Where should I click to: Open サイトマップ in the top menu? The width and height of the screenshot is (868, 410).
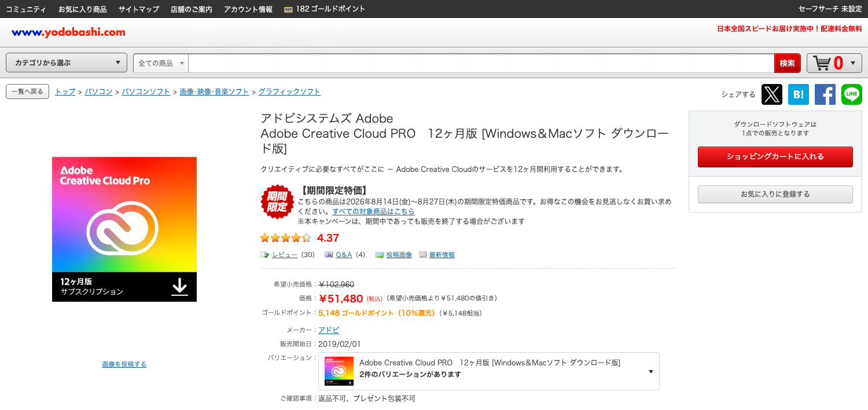tap(139, 9)
